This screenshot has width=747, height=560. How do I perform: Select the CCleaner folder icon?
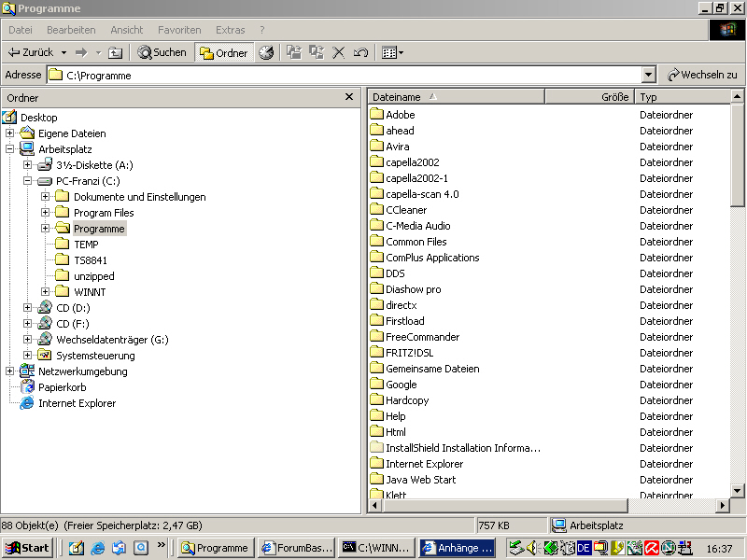[x=376, y=209]
